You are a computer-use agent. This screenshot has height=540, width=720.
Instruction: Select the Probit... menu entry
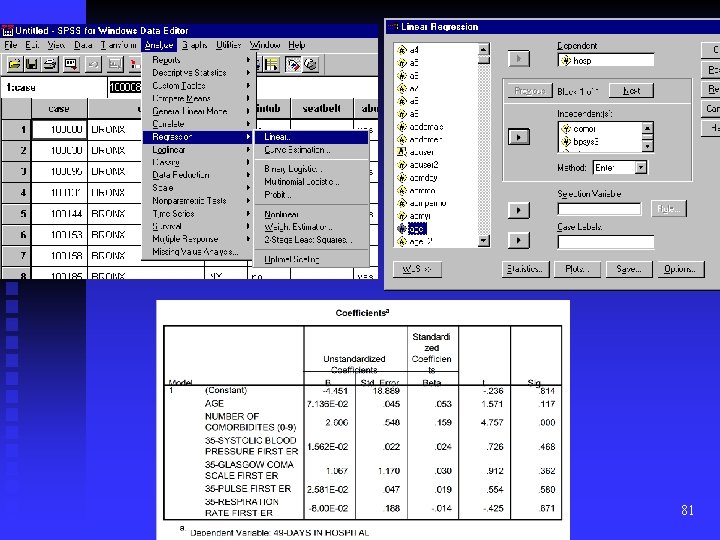[311, 194]
